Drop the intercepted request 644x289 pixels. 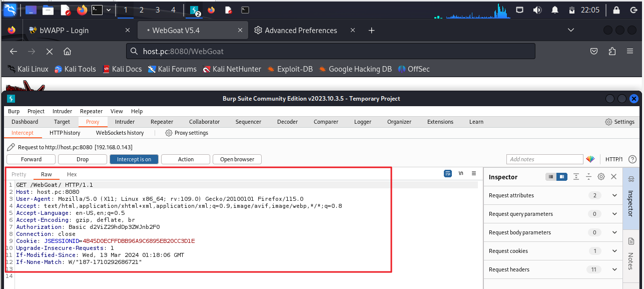pyautogui.click(x=83, y=159)
